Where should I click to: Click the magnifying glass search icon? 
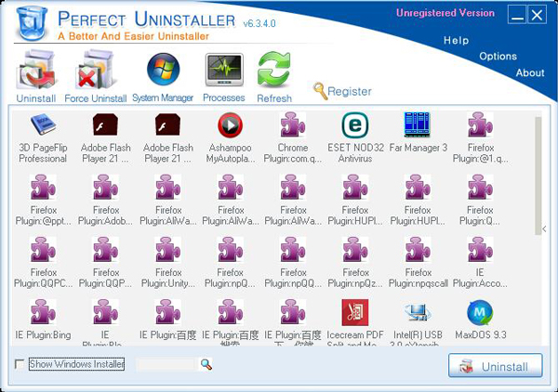tap(206, 364)
